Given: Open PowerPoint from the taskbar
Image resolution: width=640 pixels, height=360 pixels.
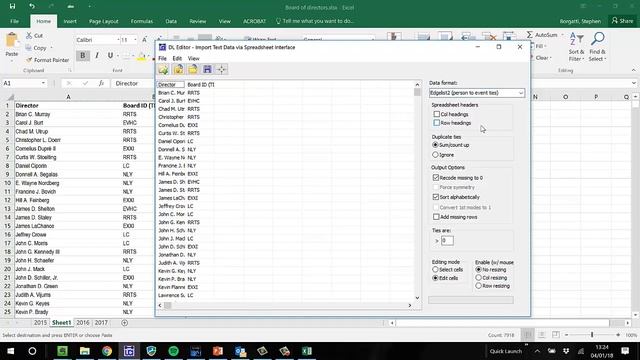Looking at the screenshot, I should (x=218, y=351).
